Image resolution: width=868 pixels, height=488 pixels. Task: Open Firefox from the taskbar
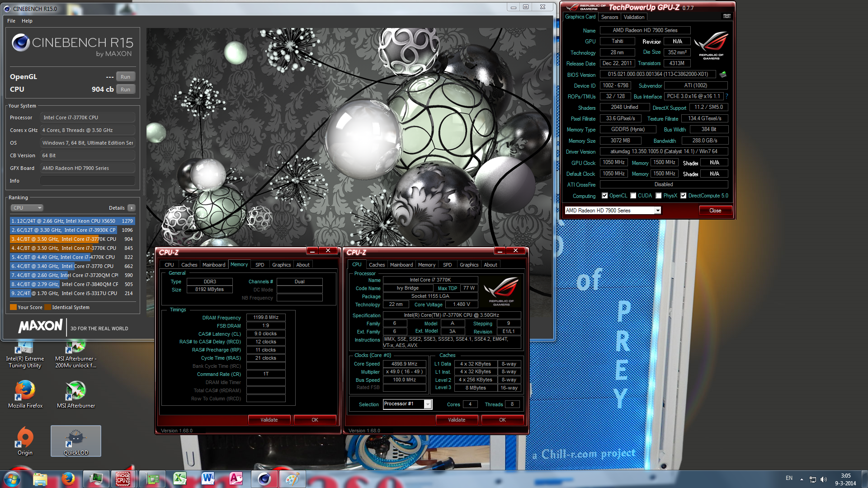68,479
